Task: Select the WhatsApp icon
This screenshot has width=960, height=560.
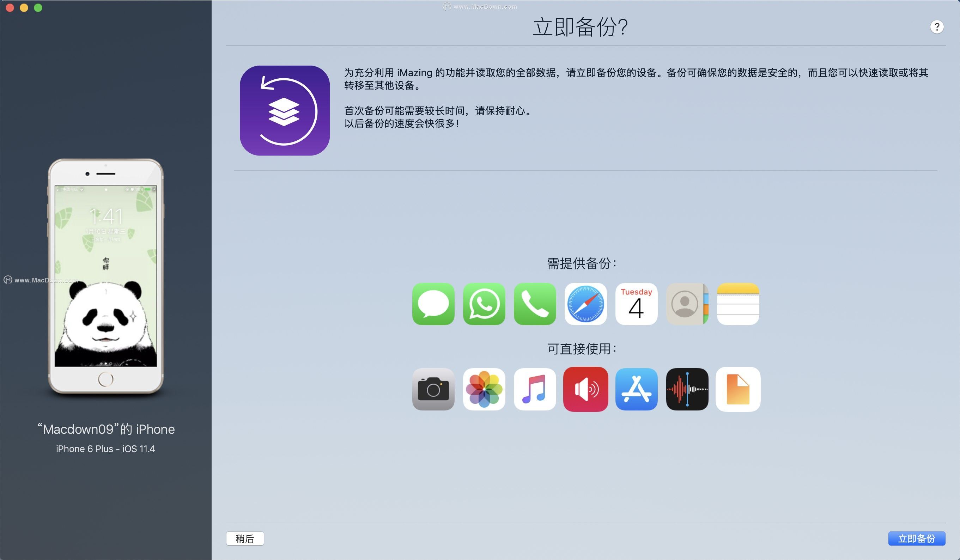Action: point(484,304)
